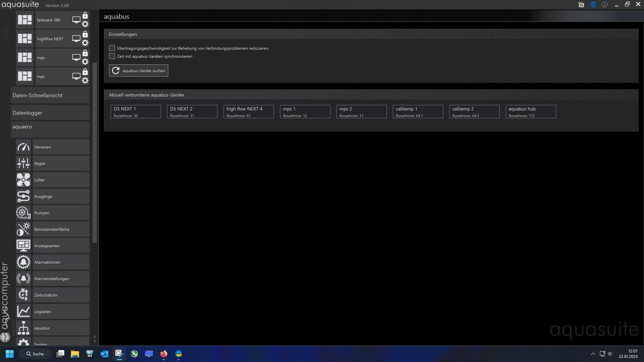Image resolution: width=644 pixels, height=362 pixels.
Task: Click aquabus-Geräte suchen button
Action: tap(138, 70)
